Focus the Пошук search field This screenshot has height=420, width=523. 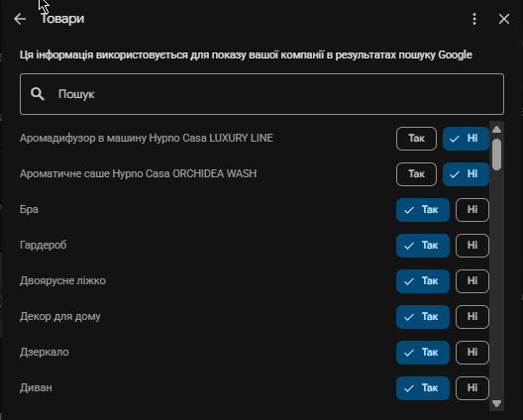(x=261, y=94)
